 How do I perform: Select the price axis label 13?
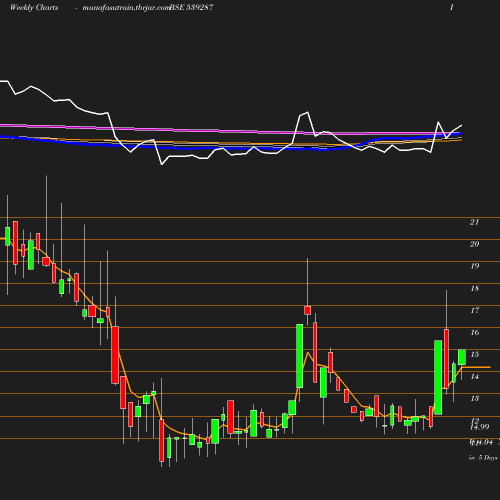474,398
